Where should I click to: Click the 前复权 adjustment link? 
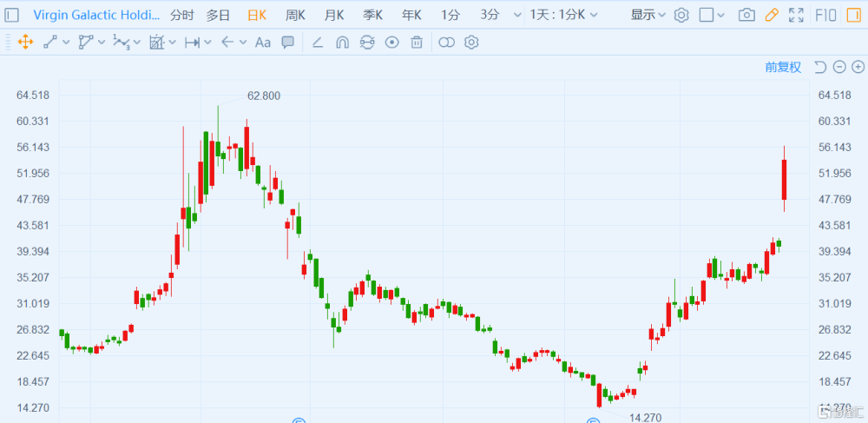783,67
